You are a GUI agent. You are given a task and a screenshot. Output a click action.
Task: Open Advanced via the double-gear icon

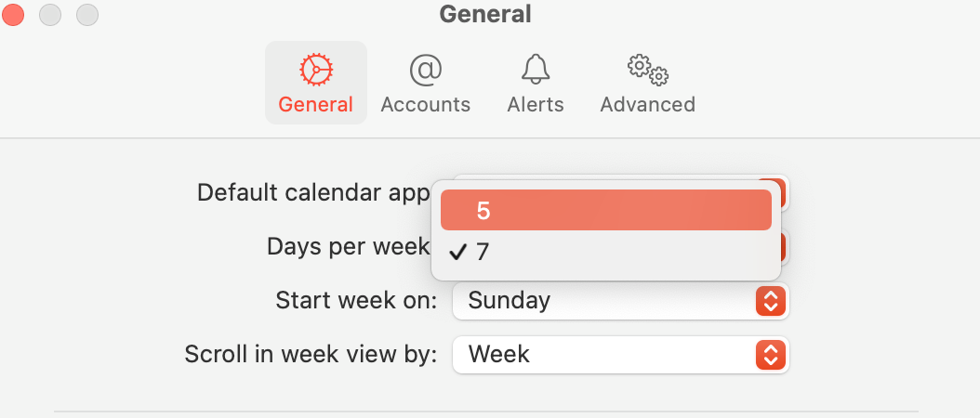click(x=647, y=70)
